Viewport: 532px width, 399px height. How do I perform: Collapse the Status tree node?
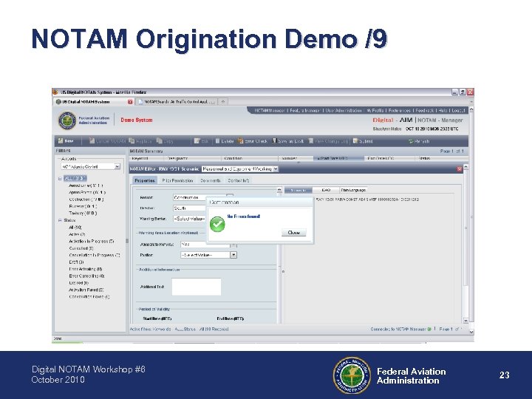pos(60,220)
